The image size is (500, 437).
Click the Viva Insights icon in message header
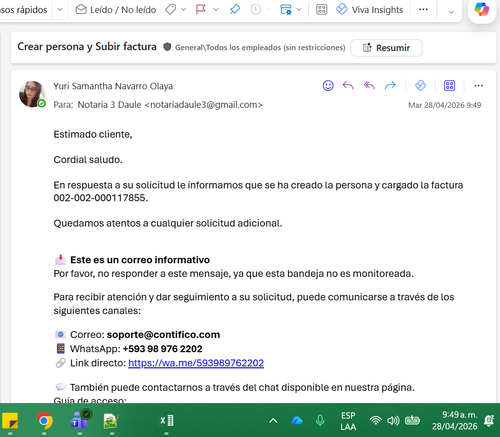point(420,86)
